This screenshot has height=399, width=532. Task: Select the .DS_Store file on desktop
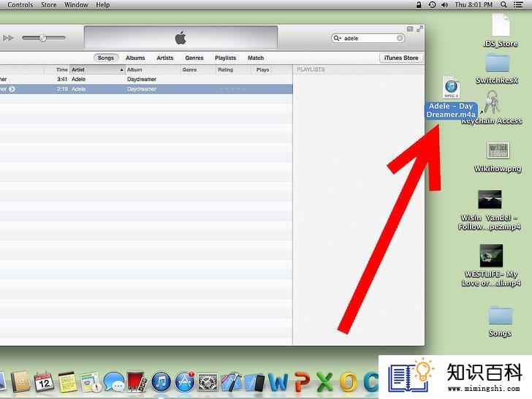tap(501, 24)
